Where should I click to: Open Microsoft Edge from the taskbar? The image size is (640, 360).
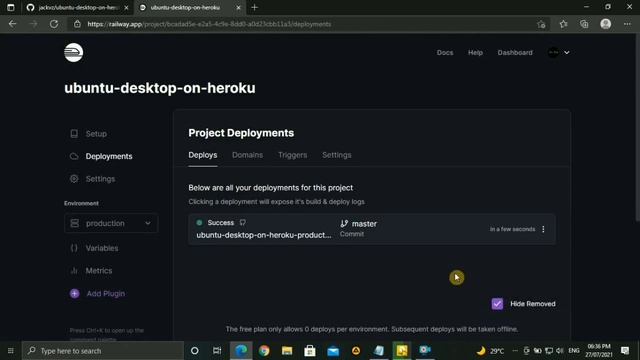[x=241, y=351]
